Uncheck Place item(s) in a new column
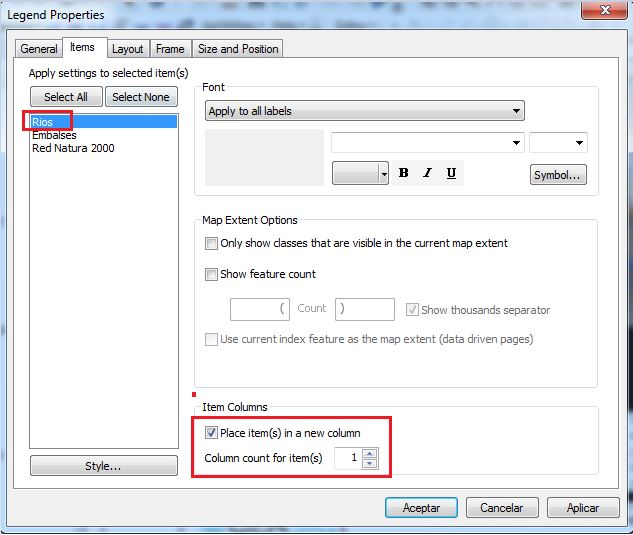The width and height of the screenshot is (633, 535). [211, 433]
